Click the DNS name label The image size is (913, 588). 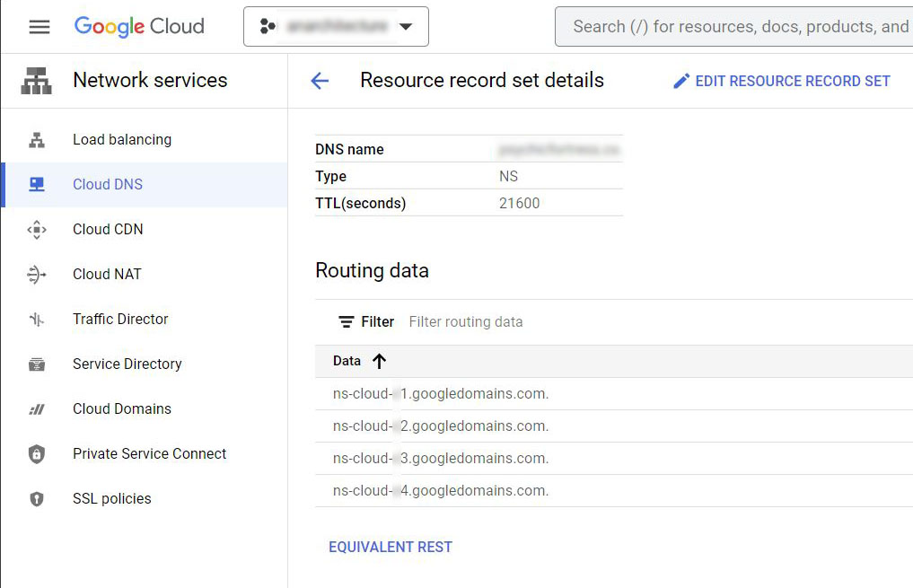click(349, 150)
